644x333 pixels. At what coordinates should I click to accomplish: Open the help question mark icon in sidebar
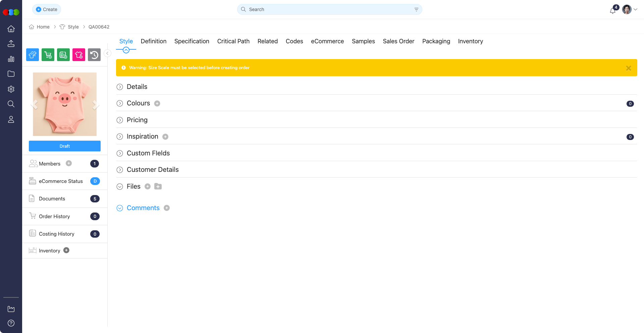click(x=11, y=323)
